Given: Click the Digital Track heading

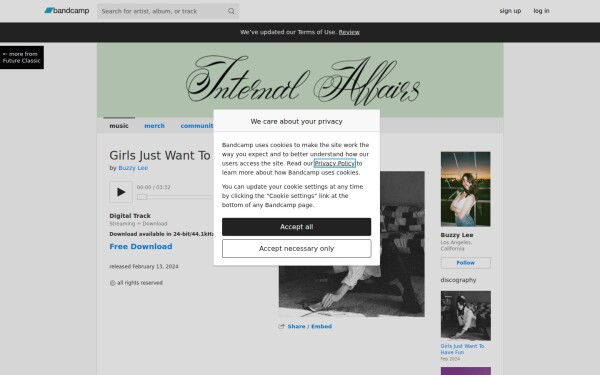Looking at the screenshot, I should tap(130, 216).
